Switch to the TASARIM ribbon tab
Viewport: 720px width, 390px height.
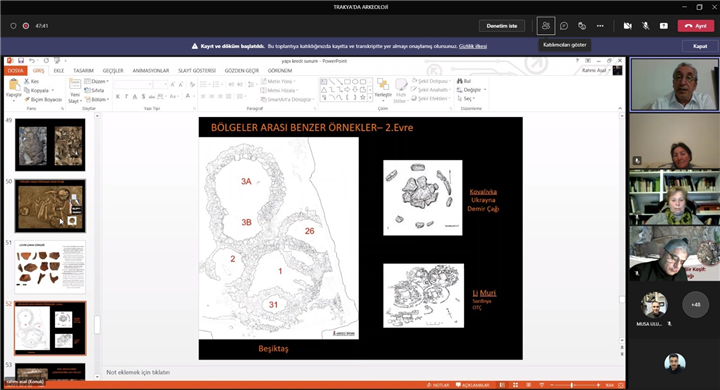pos(83,70)
